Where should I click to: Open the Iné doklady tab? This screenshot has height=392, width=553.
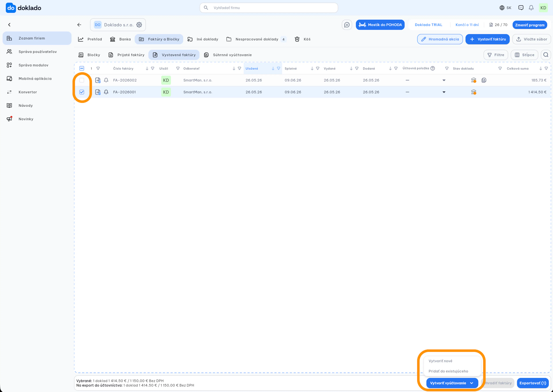click(203, 39)
